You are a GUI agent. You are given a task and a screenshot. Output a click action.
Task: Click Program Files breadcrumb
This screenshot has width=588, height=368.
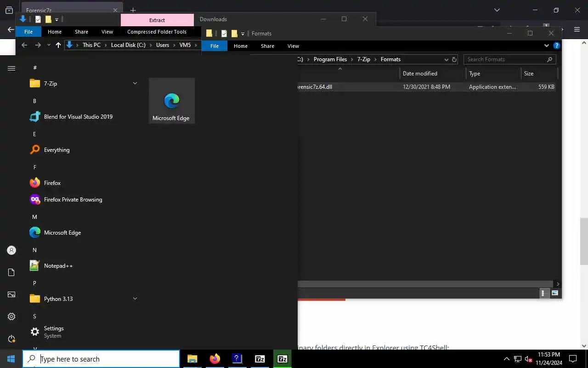pos(330,59)
